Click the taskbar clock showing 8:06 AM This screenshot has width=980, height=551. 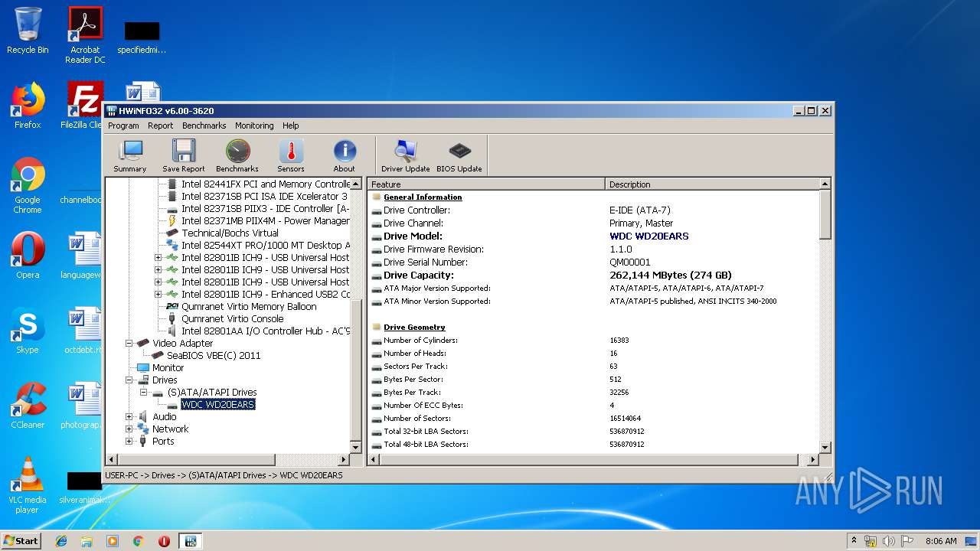[941, 541]
